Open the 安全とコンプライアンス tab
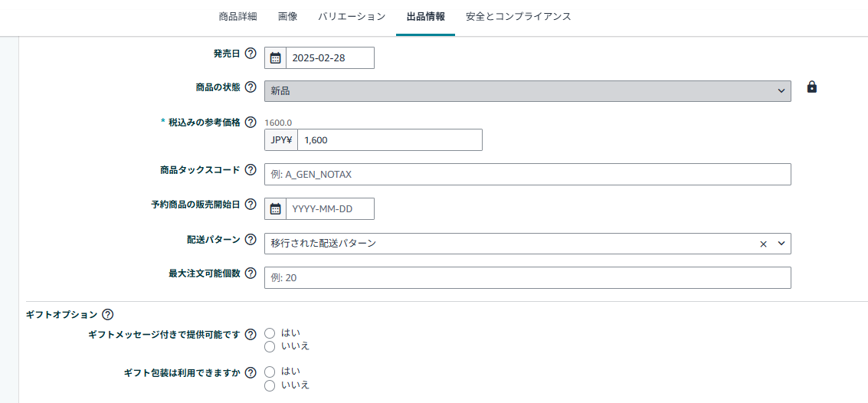Screen dimensions: 868x403 pos(519,16)
